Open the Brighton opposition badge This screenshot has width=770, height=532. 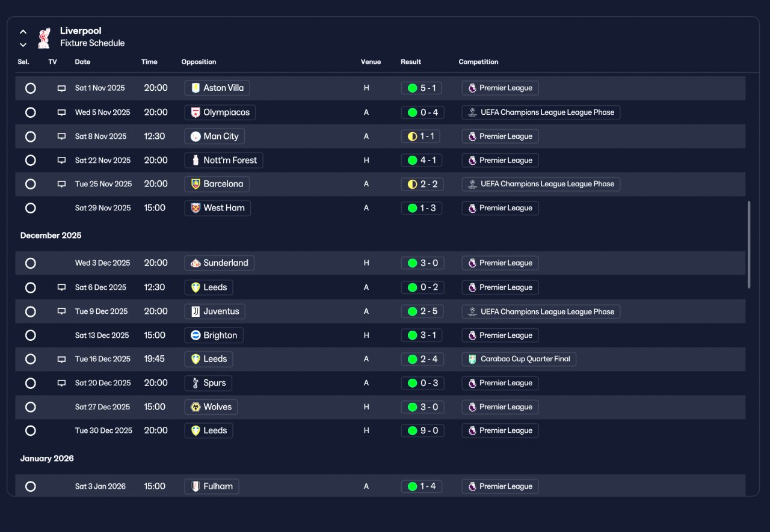point(214,335)
